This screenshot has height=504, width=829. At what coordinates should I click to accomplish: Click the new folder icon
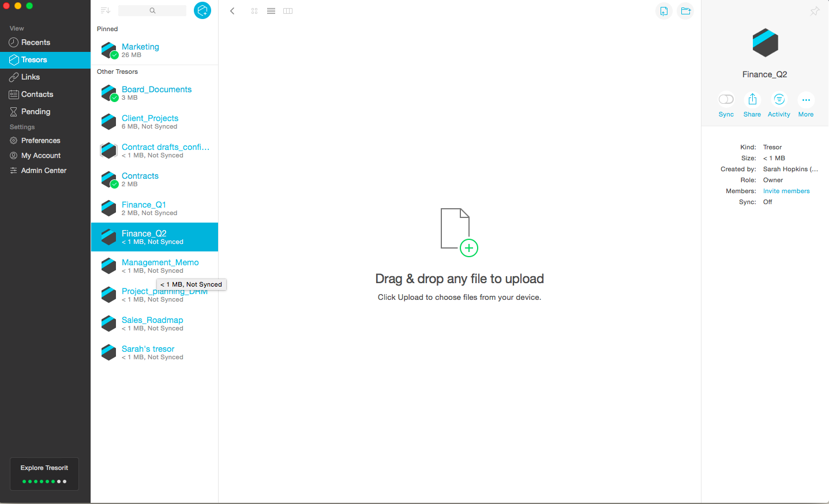[685, 11]
